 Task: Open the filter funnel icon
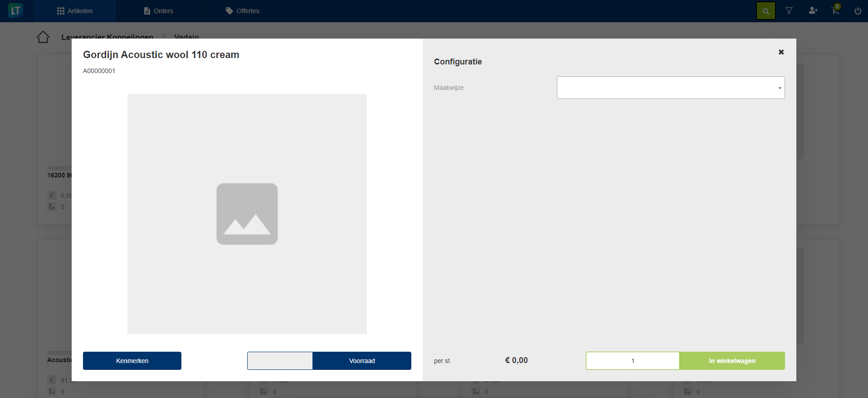coord(789,11)
